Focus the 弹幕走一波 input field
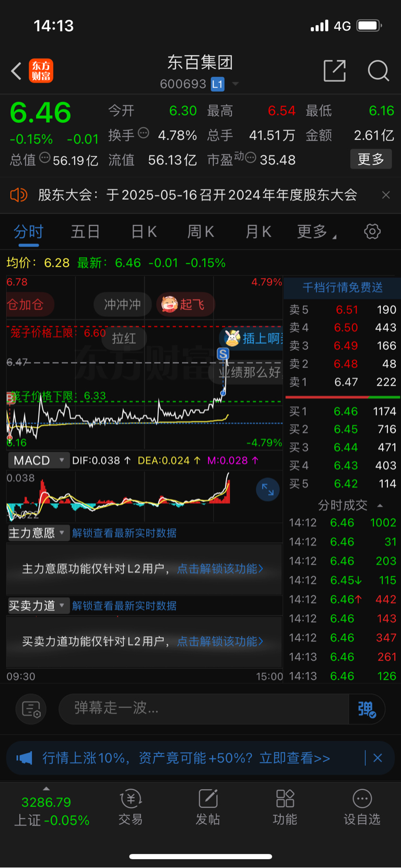 click(204, 709)
